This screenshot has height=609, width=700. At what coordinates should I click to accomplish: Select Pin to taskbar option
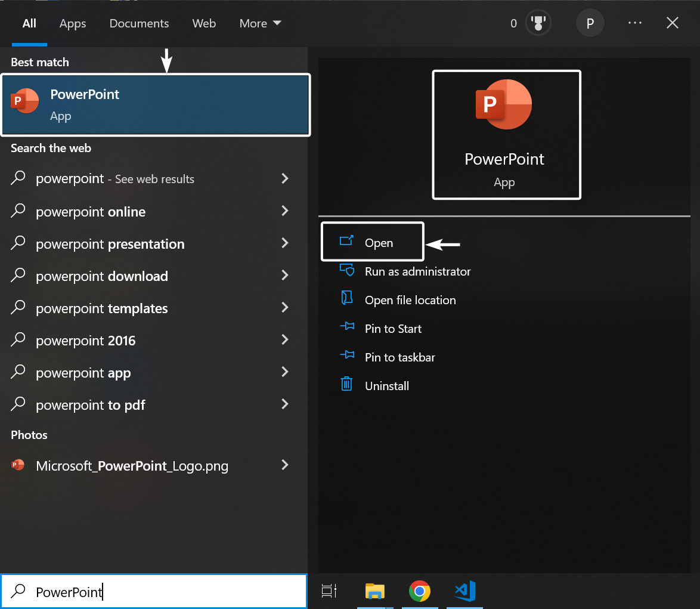399,357
